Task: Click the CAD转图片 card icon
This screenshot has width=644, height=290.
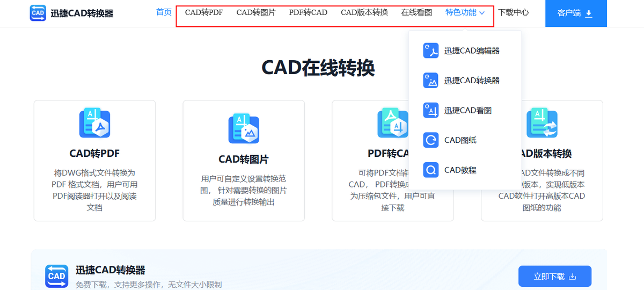Action: coord(244,128)
